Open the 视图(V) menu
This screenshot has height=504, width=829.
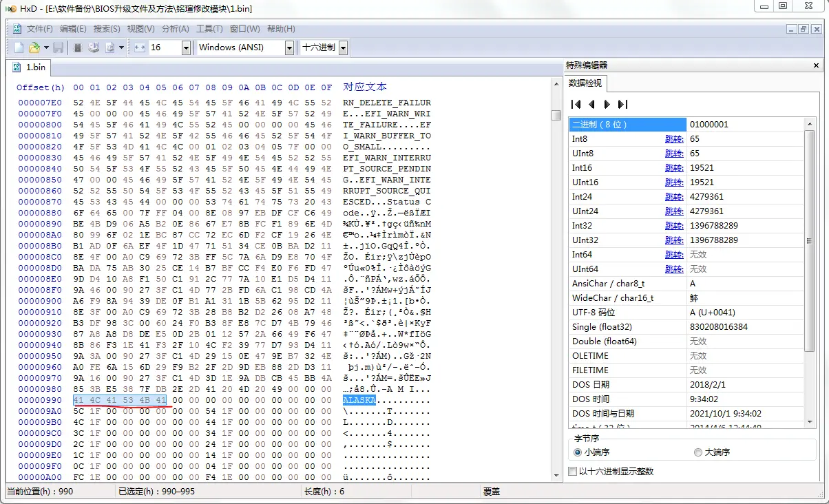(140, 29)
